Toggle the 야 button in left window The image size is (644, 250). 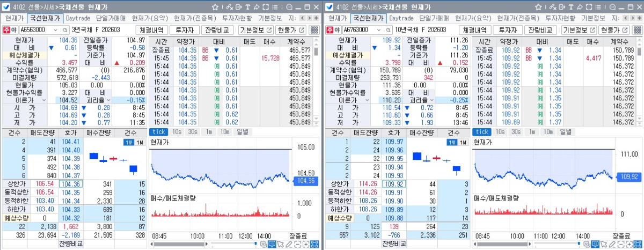(x=14, y=30)
